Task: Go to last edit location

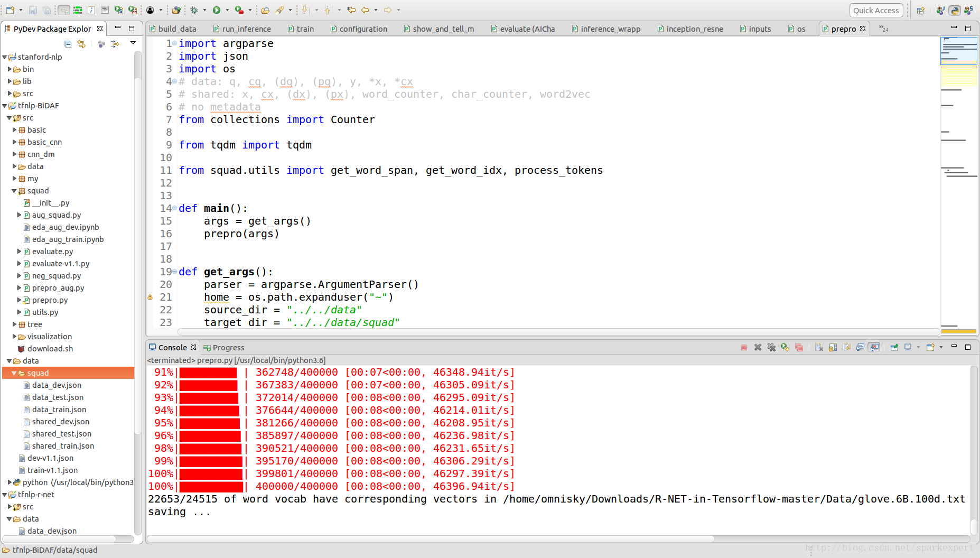Action: (x=351, y=10)
